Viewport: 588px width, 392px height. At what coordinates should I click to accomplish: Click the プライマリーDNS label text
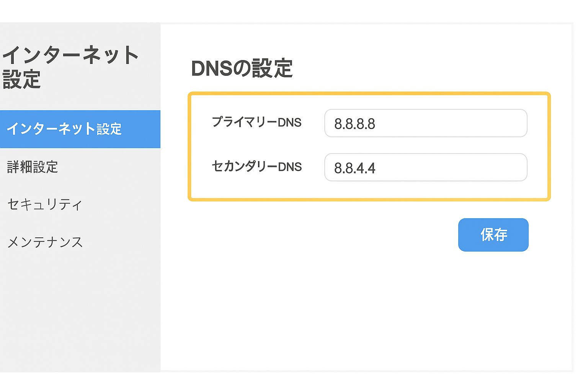(256, 122)
